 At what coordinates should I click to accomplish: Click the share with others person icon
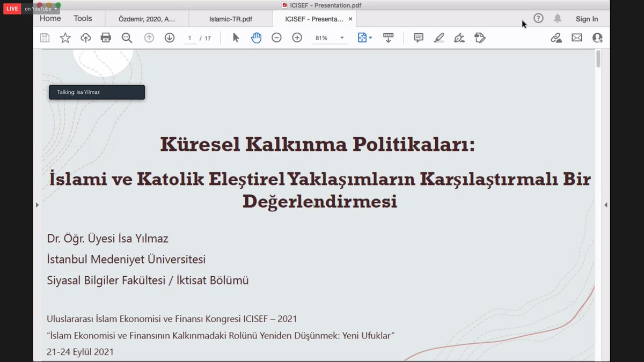(x=597, y=38)
